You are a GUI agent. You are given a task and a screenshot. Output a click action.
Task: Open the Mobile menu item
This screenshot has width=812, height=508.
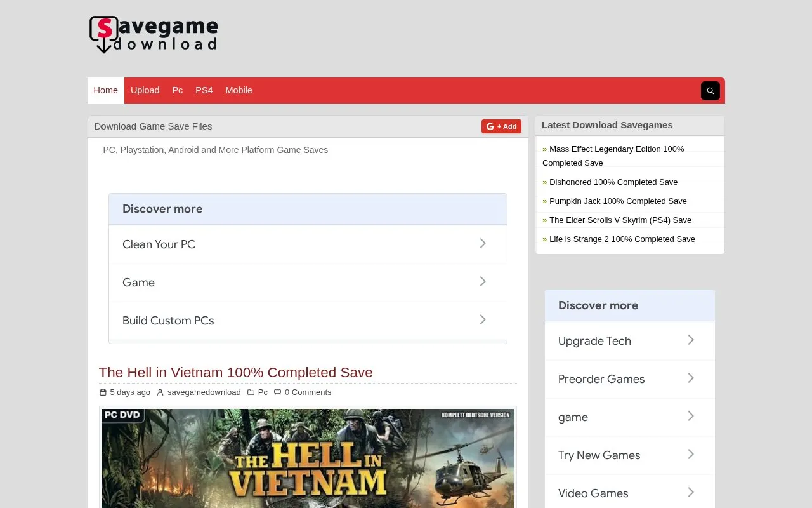coord(239,90)
